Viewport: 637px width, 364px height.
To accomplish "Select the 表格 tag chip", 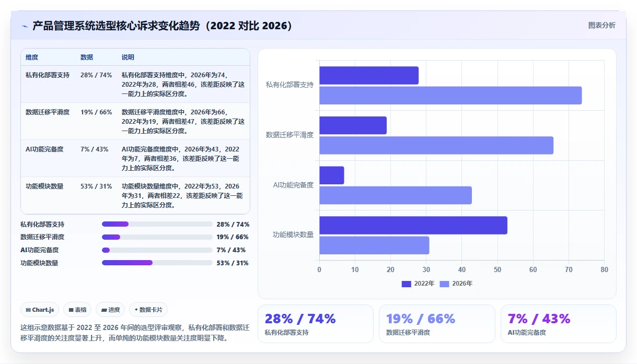I will 78,310.
